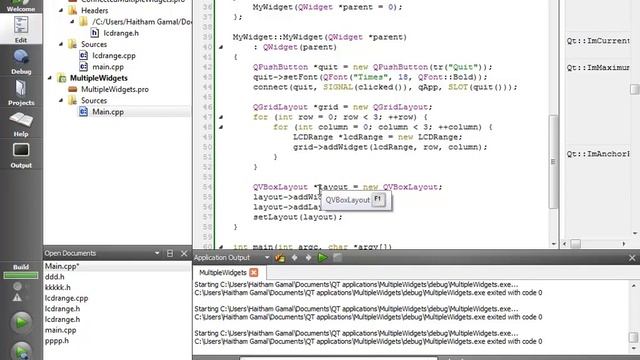Select the MultipleWidgets output tab
This screenshot has height=360, width=640.
tap(223, 272)
